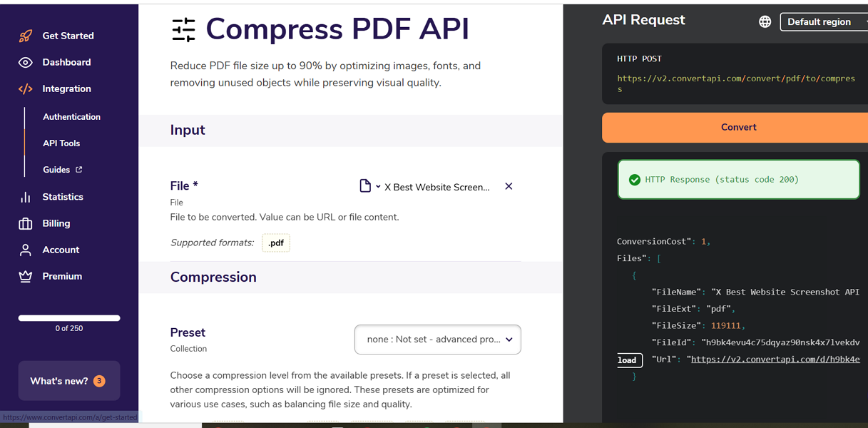Click the converted file download URL

click(x=775, y=360)
